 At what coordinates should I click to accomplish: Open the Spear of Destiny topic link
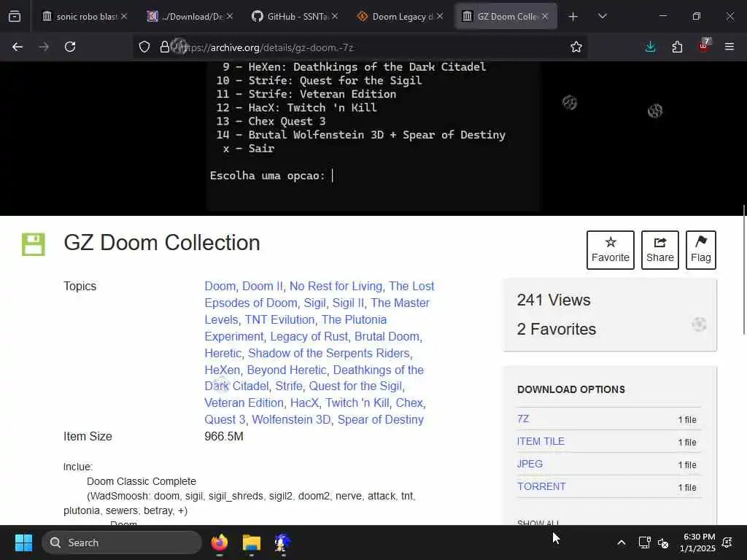pos(381,419)
